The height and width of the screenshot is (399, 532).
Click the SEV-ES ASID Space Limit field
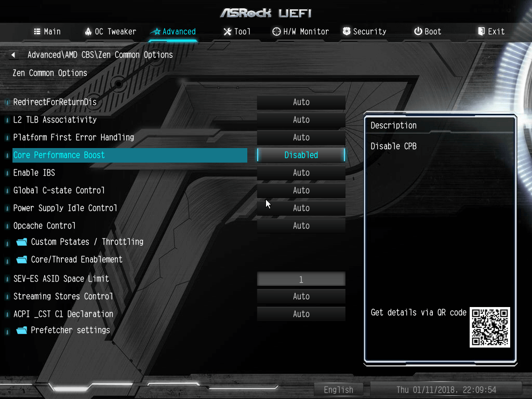click(x=301, y=279)
